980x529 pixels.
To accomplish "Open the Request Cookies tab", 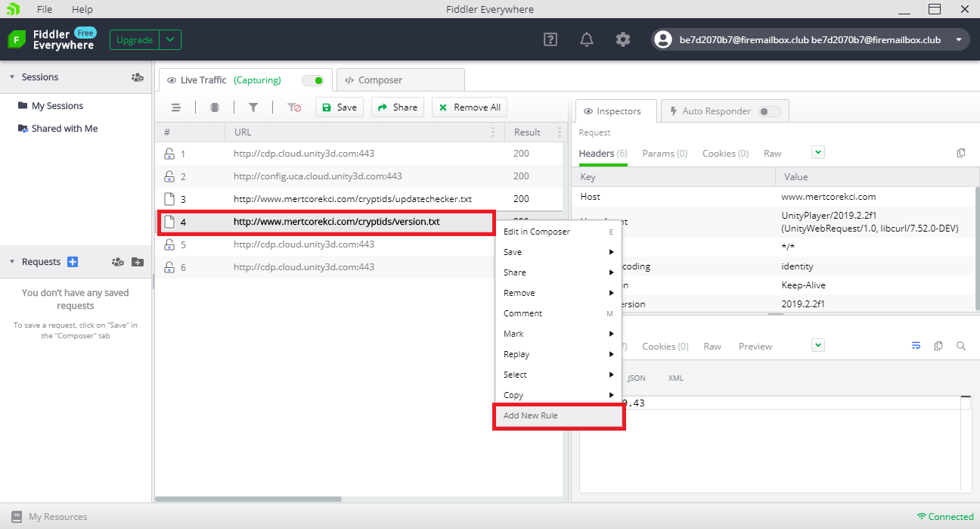I will (725, 153).
